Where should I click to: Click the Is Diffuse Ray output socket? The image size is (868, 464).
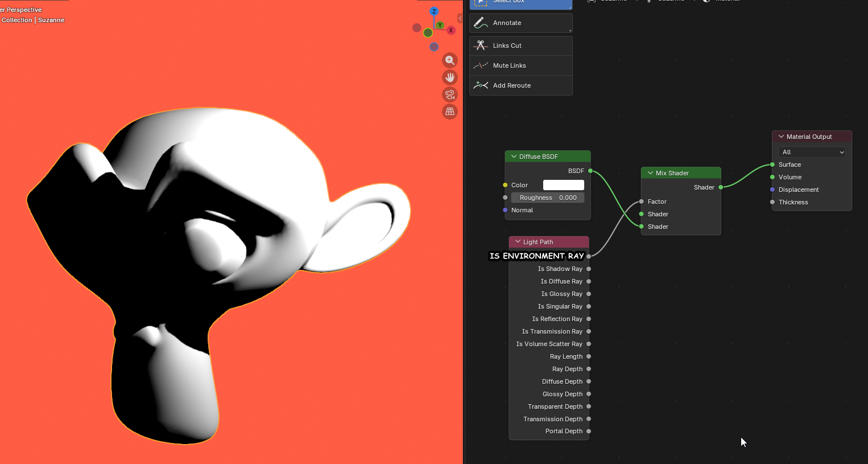click(589, 281)
